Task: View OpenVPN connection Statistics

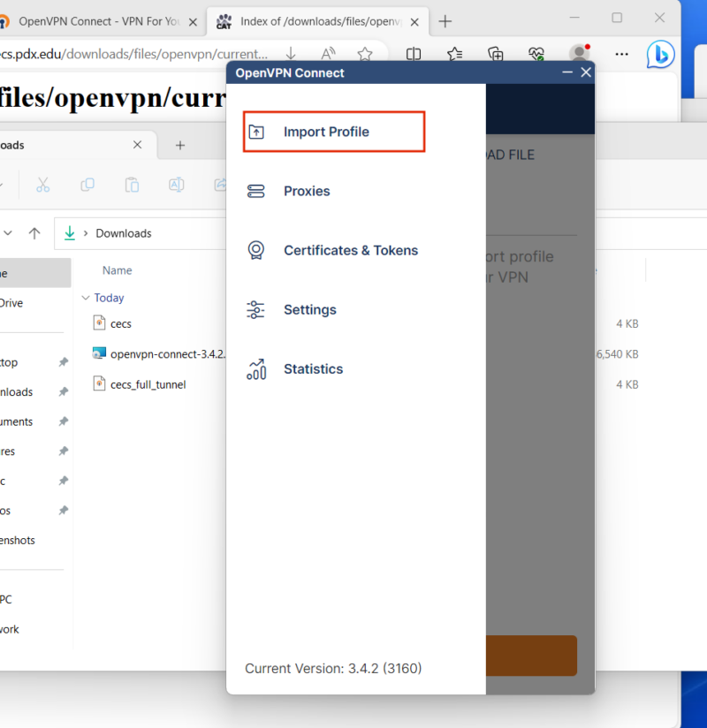Action: point(315,368)
